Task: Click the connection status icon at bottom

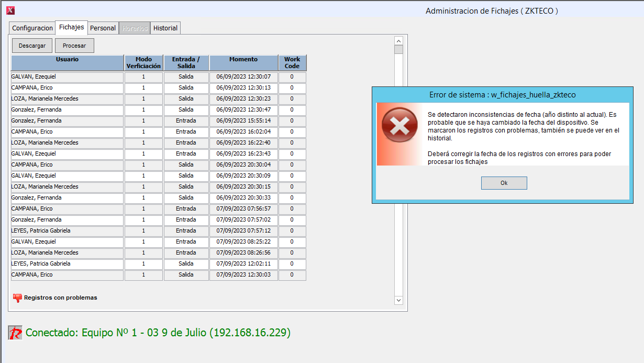Action: (x=15, y=333)
